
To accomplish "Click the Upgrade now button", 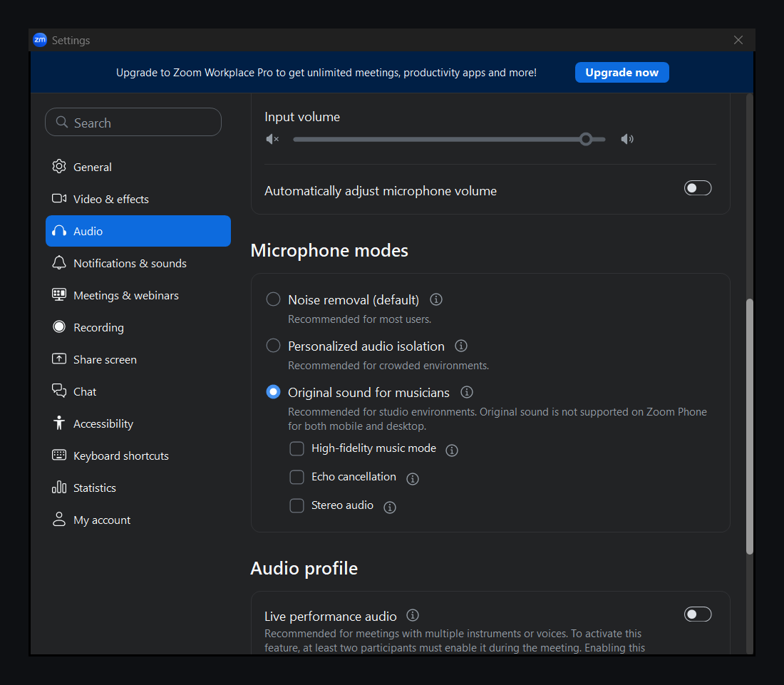I will coord(622,73).
